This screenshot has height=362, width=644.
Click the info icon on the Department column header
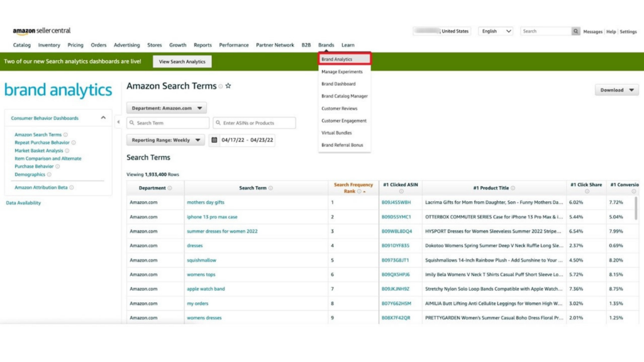click(170, 187)
